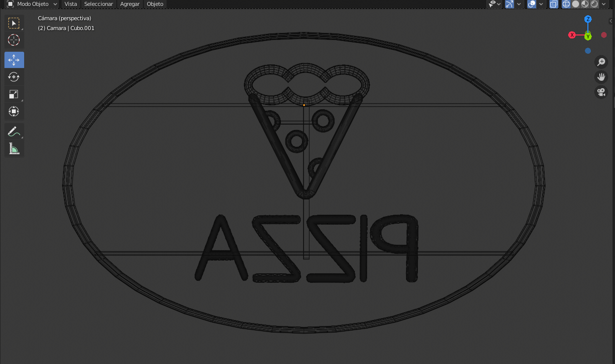Select the Scale tool
The image size is (615, 364).
(x=14, y=94)
